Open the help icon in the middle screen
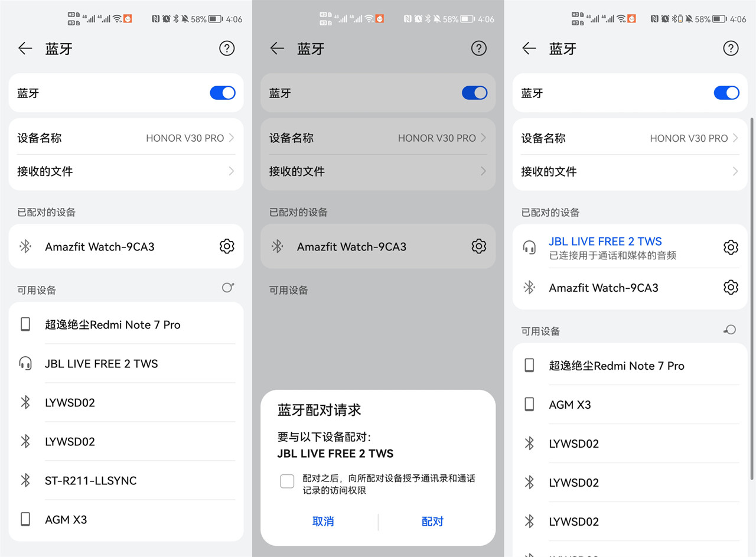The width and height of the screenshot is (756, 557). pos(479,48)
